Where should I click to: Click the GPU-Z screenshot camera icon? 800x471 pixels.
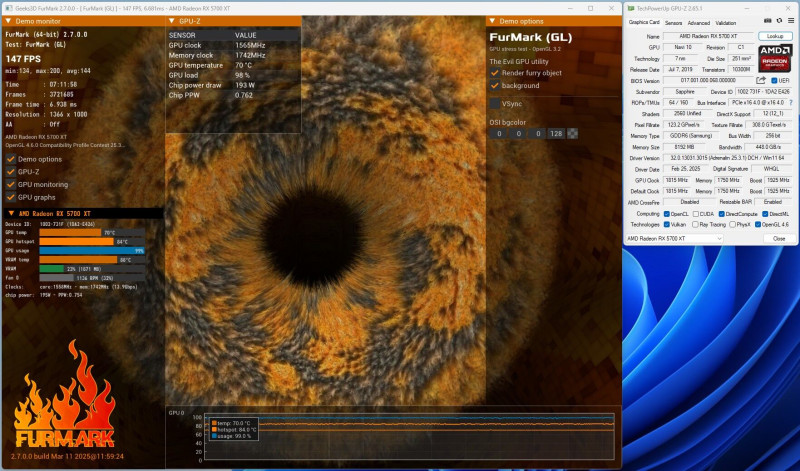pyautogui.click(x=767, y=21)
